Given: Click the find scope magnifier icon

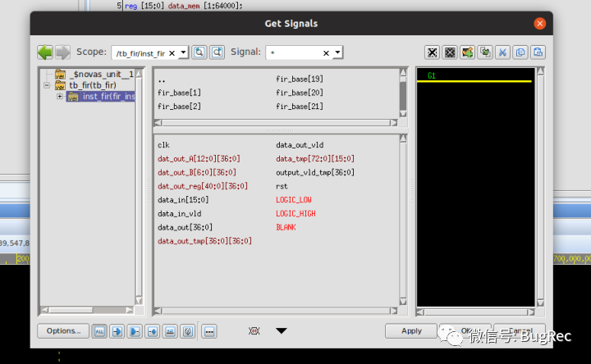Looking at the screenshot, I should click(199, 52).
